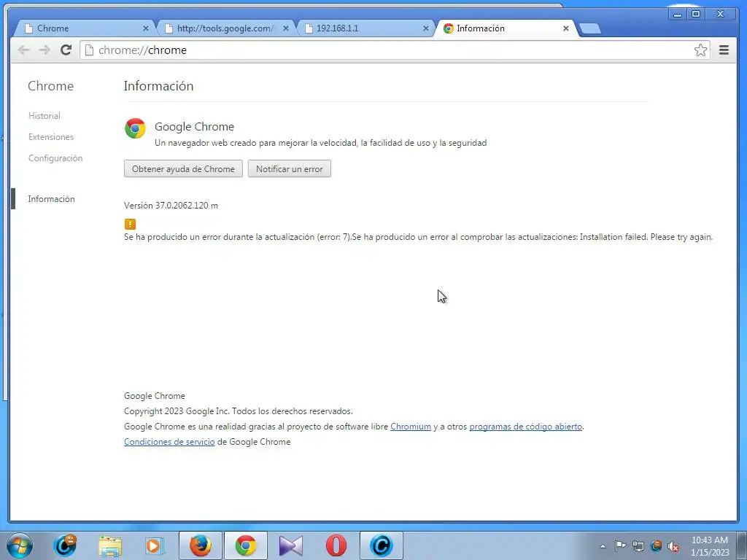Open programas de código abierto link
The image size is (747, 560).
point(526,427)
